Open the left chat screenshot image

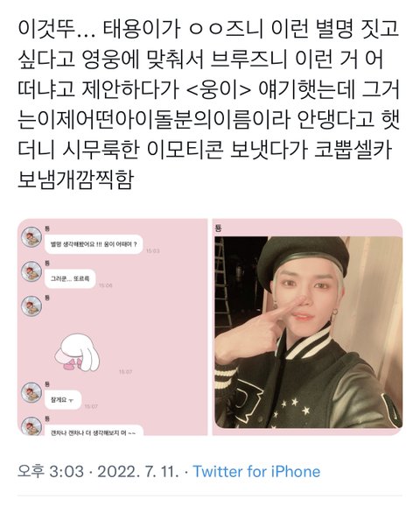click(112, 327)
